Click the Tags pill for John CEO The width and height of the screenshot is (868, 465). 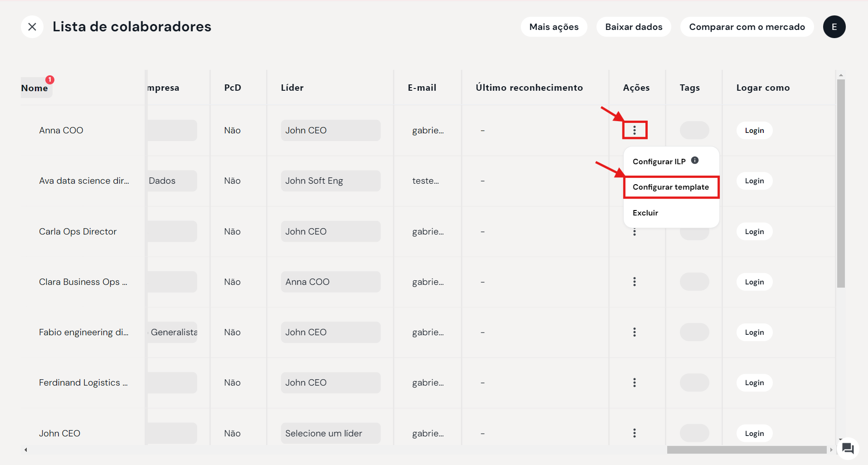click(694, 433)
